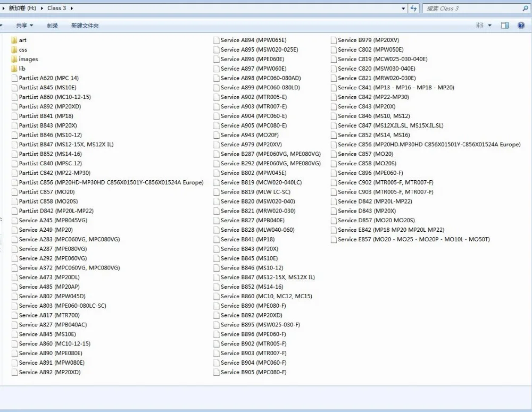The width and height of the screenshot is (532, 412).
Task: Select Service C841 (MP13 - MP16 - MP18 - MP20)
Action: pos(396,88)
